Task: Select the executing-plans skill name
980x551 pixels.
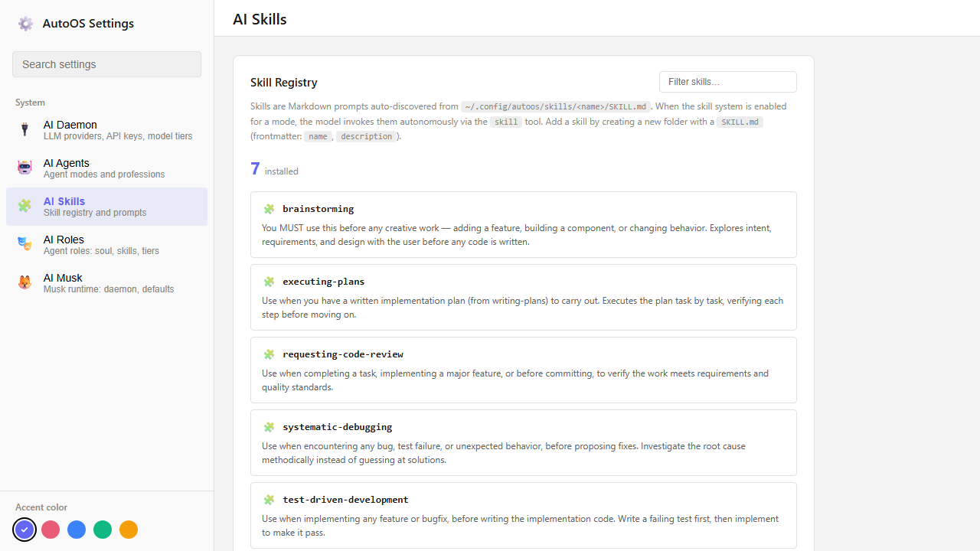Action: pos(323,282)
